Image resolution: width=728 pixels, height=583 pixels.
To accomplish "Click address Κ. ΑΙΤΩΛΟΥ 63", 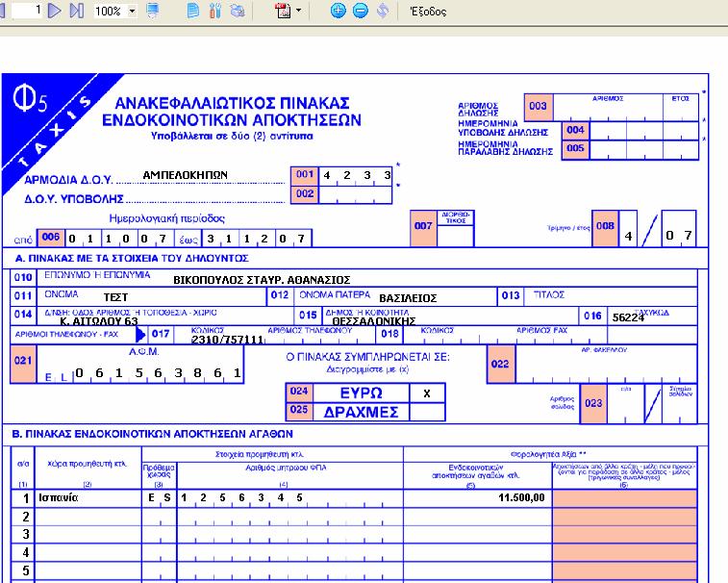I will (99, 321).
